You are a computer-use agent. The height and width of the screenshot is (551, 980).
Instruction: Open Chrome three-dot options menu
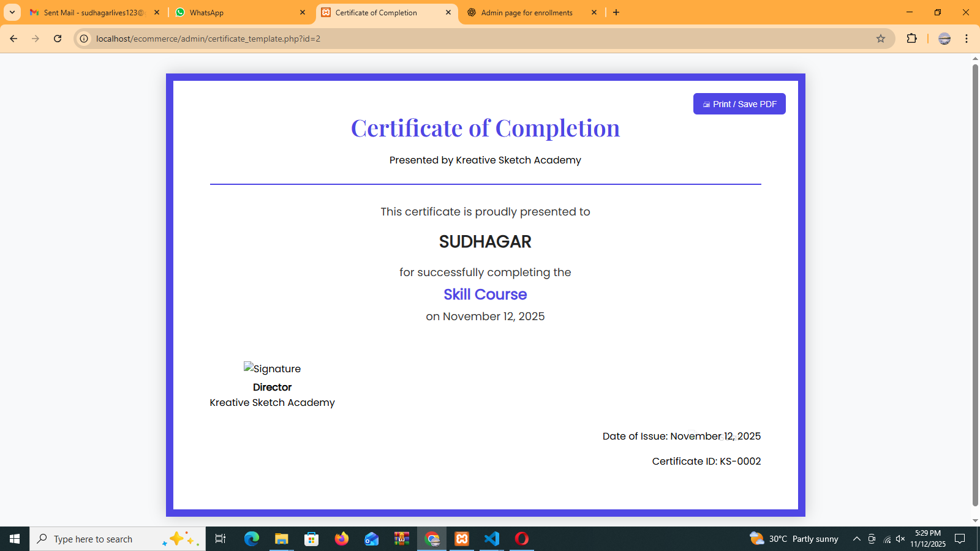pyautogui.click(x=967, y=39)
